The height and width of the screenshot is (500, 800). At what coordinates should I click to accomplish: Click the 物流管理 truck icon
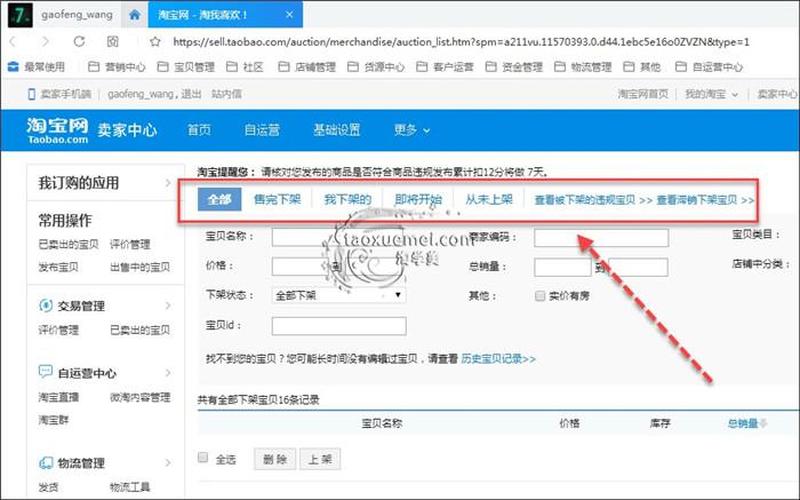46,462
